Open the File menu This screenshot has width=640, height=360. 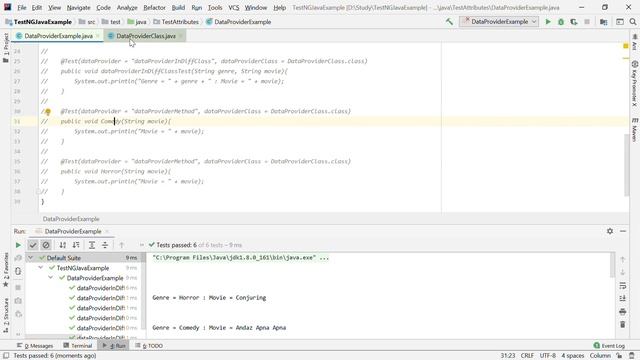click(x=22, y=7)
